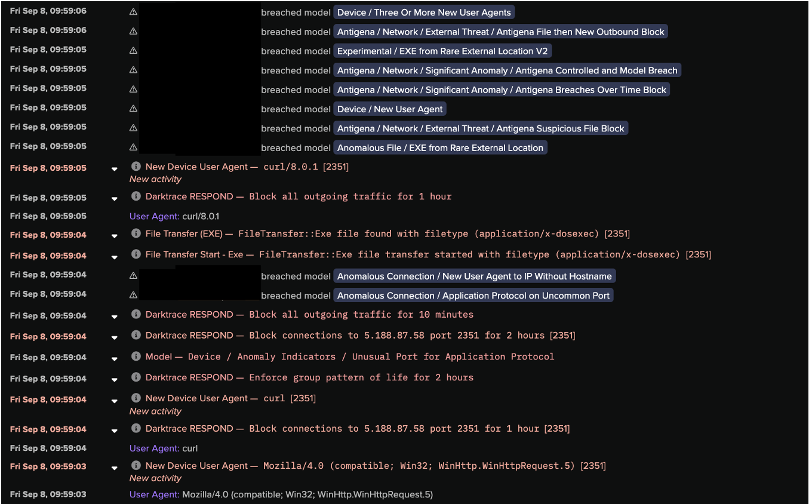Click Model — Device / Anomaly Indicators event text
The height and width of the screenshot is (504, 812).
(x=350, y=357)
